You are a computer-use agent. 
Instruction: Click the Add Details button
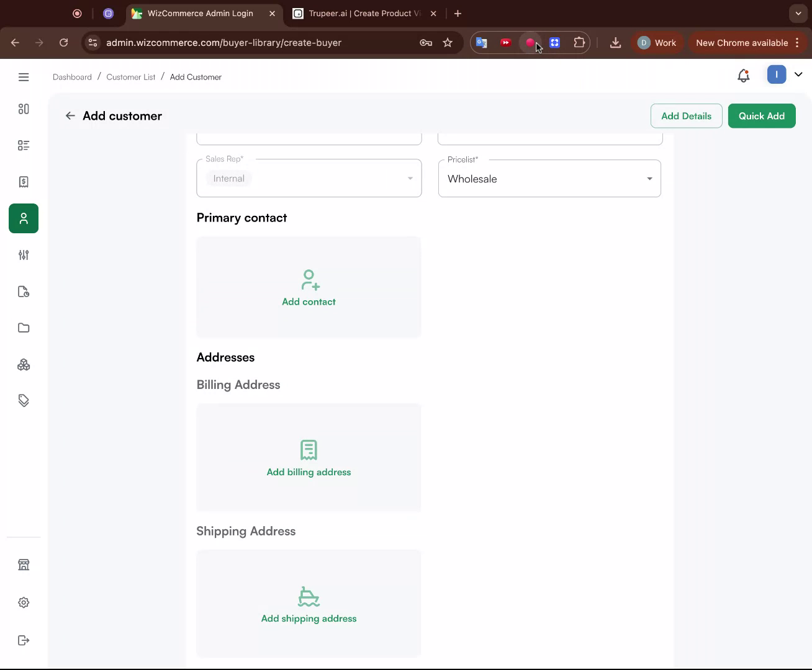click(686, 116)
